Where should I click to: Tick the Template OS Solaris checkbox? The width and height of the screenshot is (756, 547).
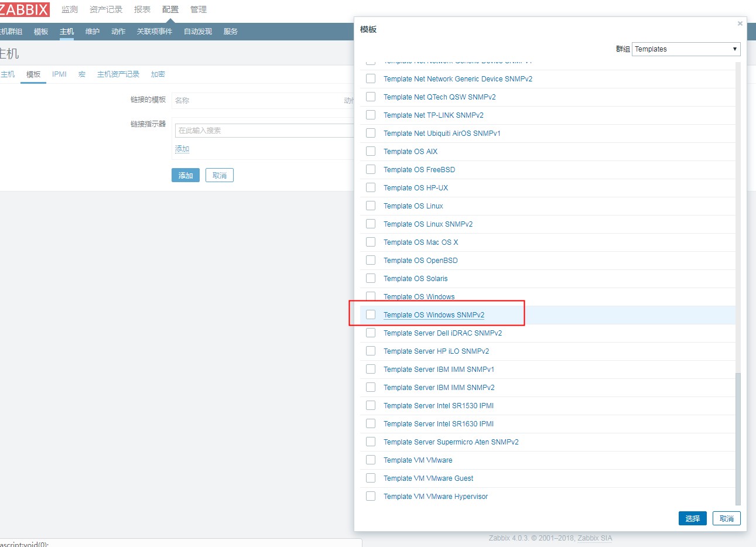[x=371, y=278]
